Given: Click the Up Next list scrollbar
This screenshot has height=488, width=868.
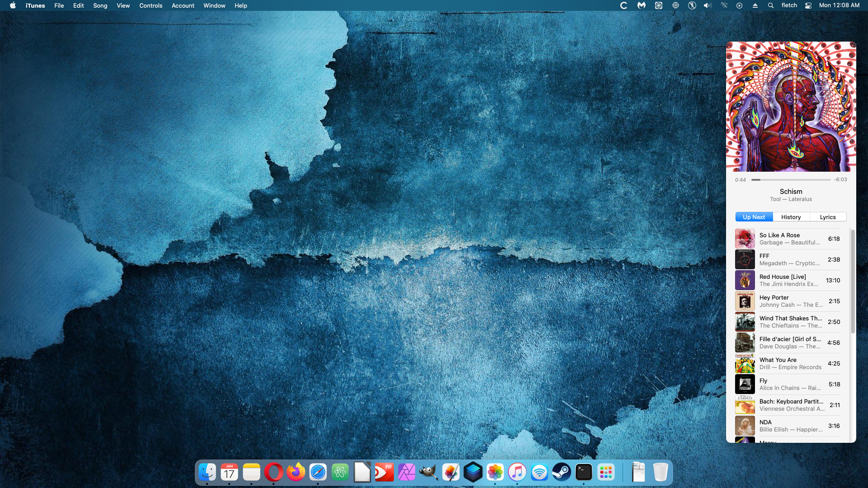Looking at the screenshot, I should coord(853,282).
